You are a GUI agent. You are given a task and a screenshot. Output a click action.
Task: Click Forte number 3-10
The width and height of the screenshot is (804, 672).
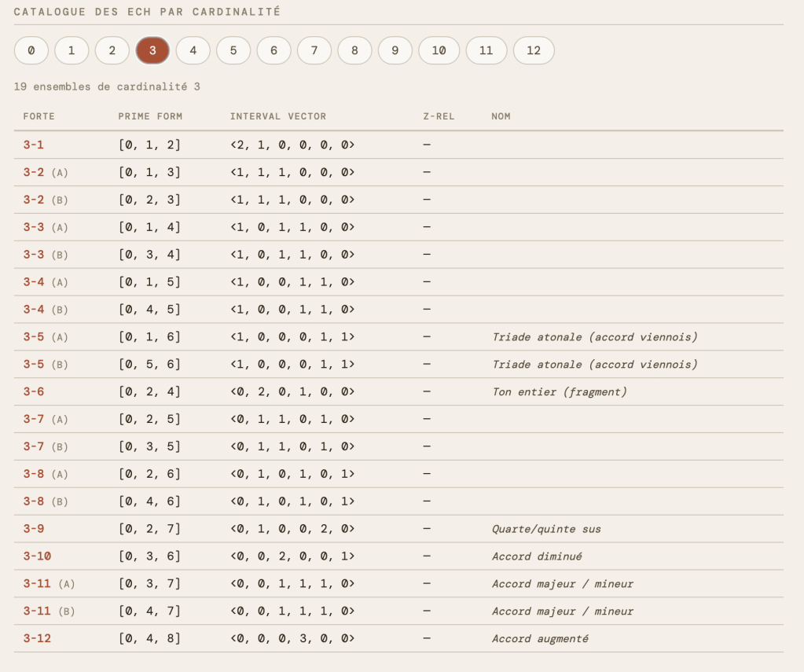[x=37, y=556]
